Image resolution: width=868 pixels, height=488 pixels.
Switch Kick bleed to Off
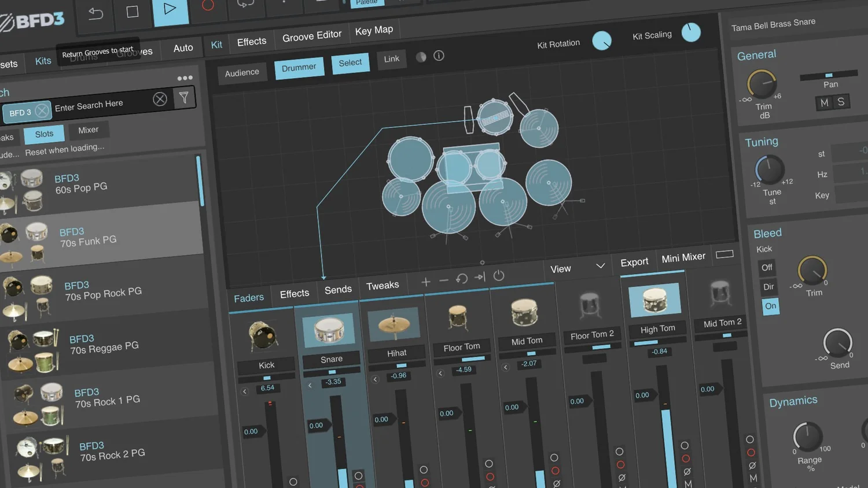(x=767, y=267)
